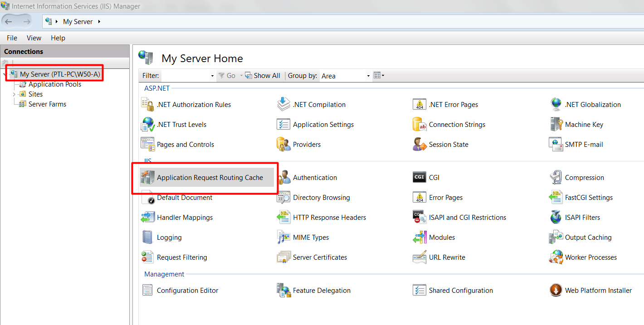The height and width of the screenshot is (325, 644).
Task: Expand the Sites tree node
Action: coord(14,94)
